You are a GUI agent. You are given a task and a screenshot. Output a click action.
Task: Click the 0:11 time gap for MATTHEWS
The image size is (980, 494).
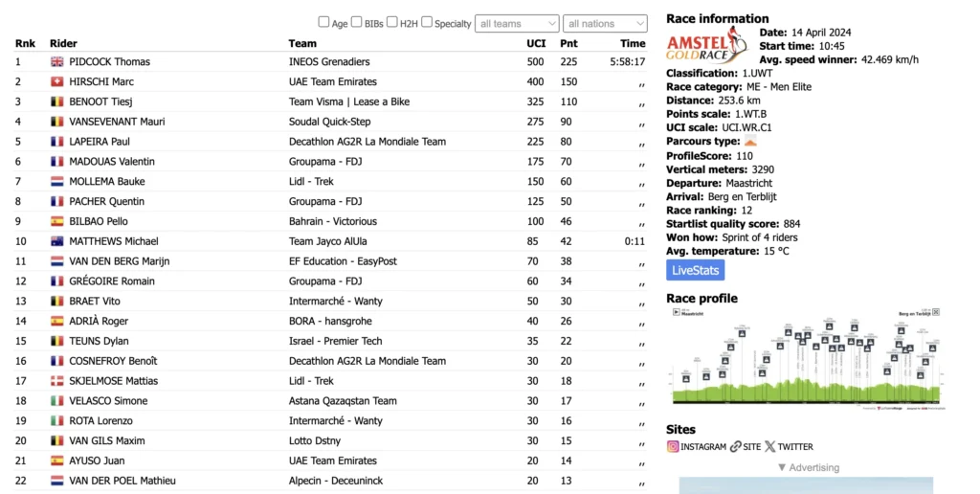[x=635, y=241]
